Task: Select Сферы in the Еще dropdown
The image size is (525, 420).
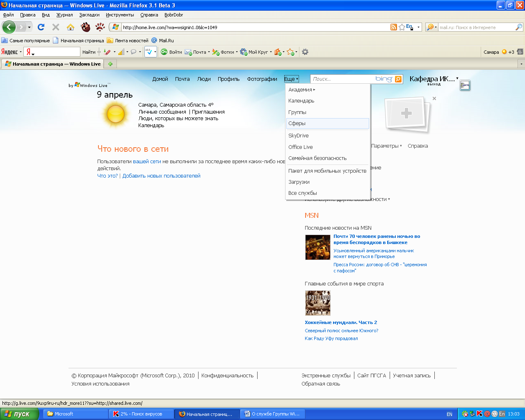Action: tap(328, 123)
